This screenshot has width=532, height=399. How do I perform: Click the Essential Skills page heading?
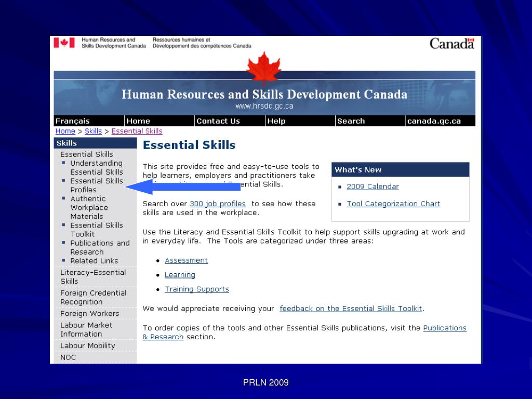tap(189, 145)
